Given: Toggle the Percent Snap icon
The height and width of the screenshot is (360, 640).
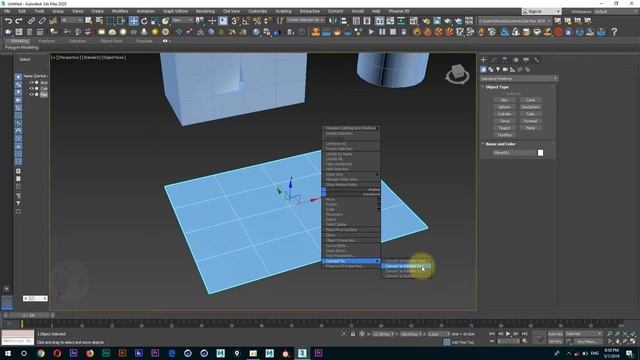Looking at the screenshot, I should [257, 21].
